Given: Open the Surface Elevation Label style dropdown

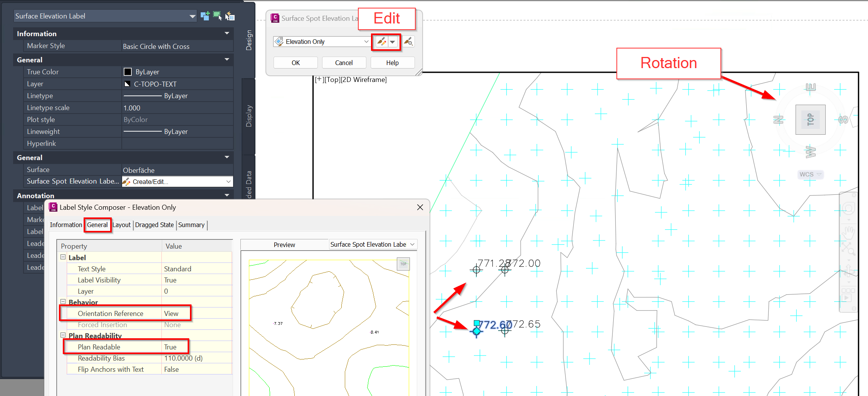Looking at the screenshot, I should (x=191, y=16).
